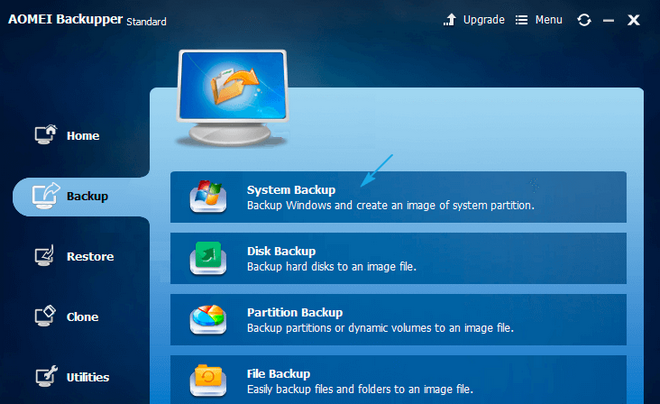Click "Backup partitions or dynamic volumes" description
Image resolution: width=660 pixels, height=404 pixels.
(x=380, y=328)
